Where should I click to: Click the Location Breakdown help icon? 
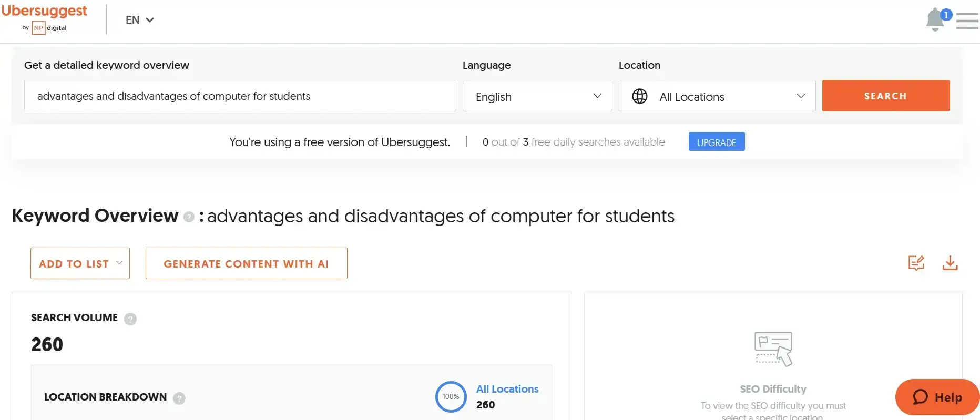point(179,398)
